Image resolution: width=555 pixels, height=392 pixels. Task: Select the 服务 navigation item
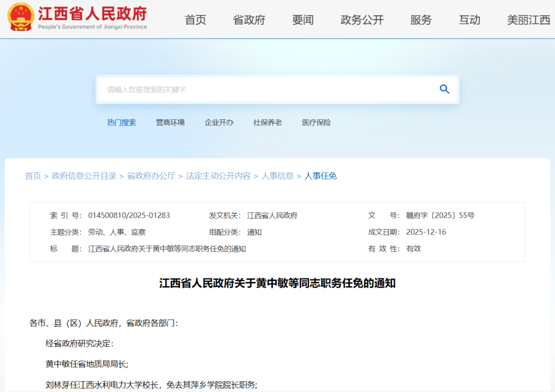click(421, 20)
